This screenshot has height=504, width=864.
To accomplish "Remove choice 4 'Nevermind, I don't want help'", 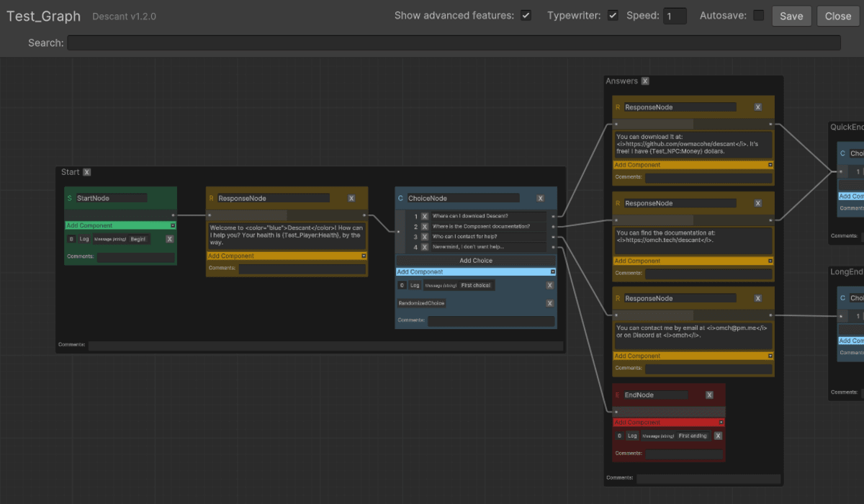I will (x=425, y=247).
